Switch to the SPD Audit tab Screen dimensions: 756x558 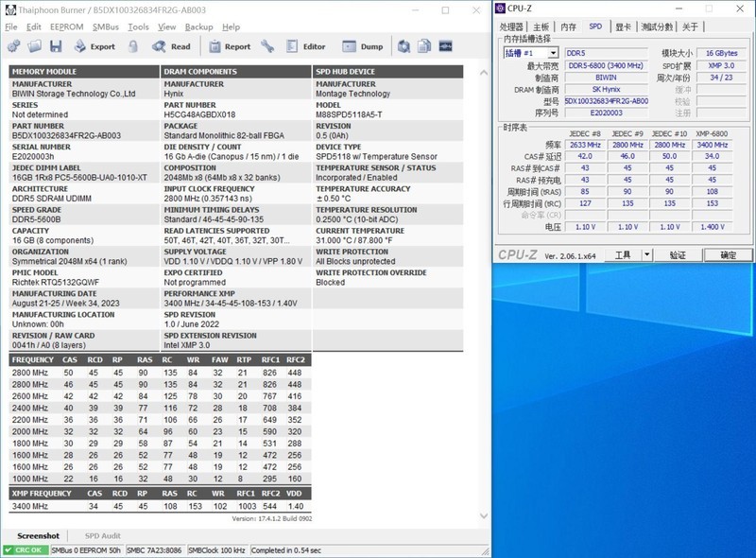[x=104, y=536]
